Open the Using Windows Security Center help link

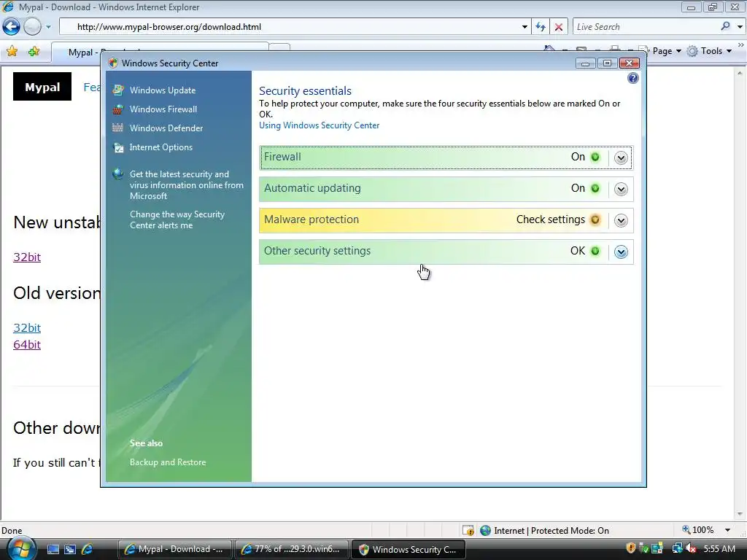[320, 125]
